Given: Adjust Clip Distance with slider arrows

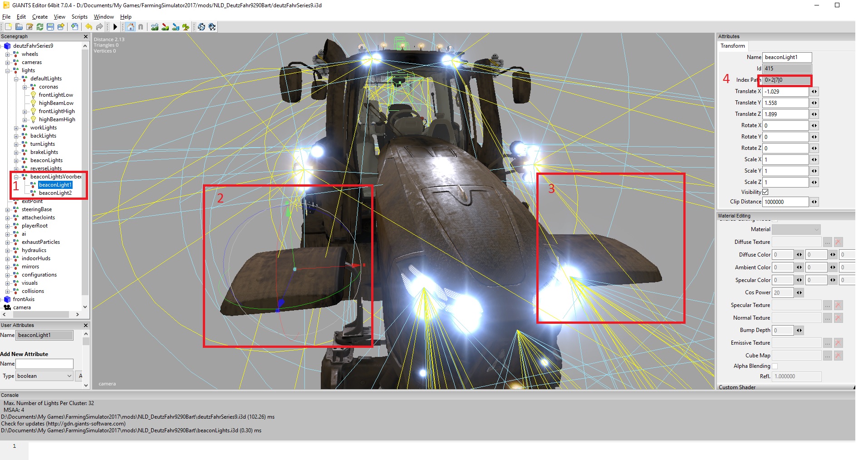Looking at the screenshot, I should click(814, 202).
